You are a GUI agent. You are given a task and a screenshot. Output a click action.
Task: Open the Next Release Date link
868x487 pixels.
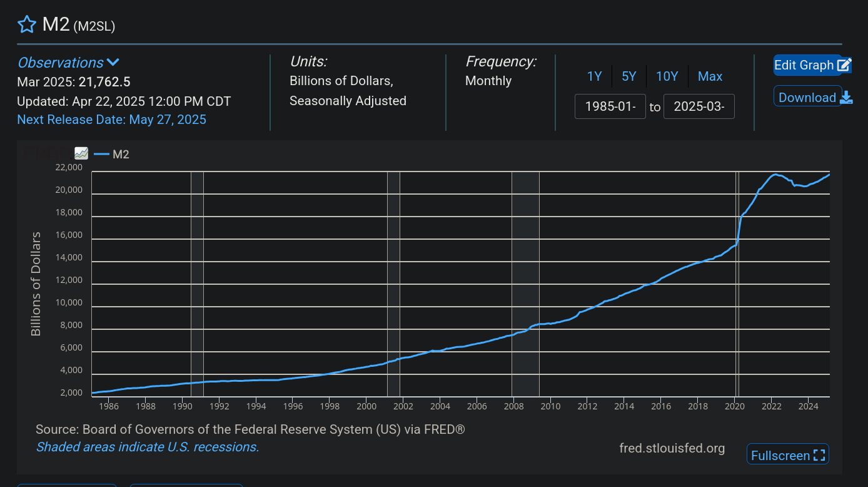[x=111, y=120]
